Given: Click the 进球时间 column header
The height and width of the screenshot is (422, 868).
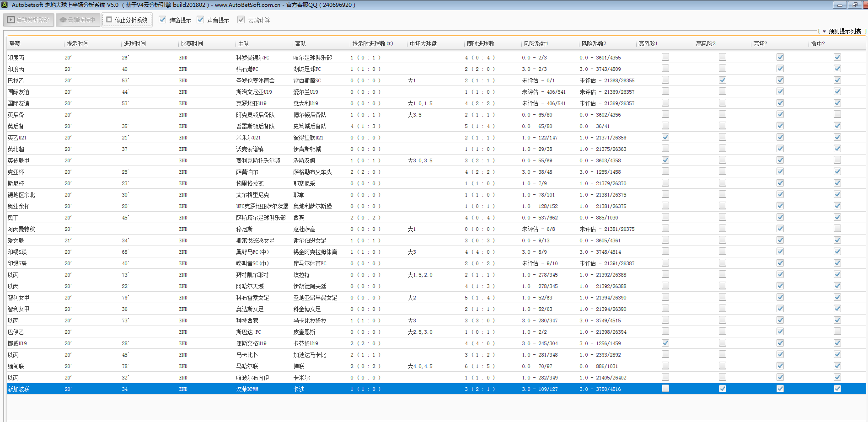Looking at the screenshot, I should tap(135, 43).
